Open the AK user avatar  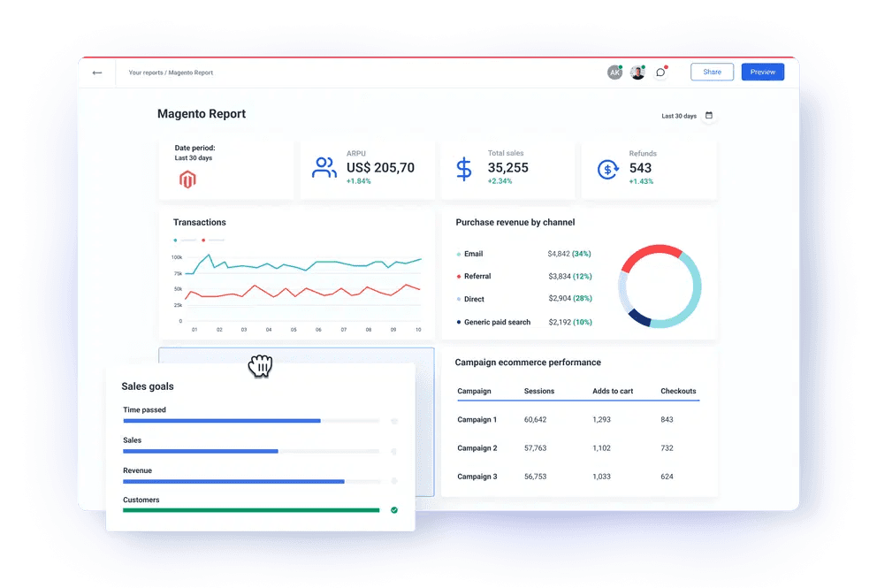pyautogui.click(x=614, y=73)
